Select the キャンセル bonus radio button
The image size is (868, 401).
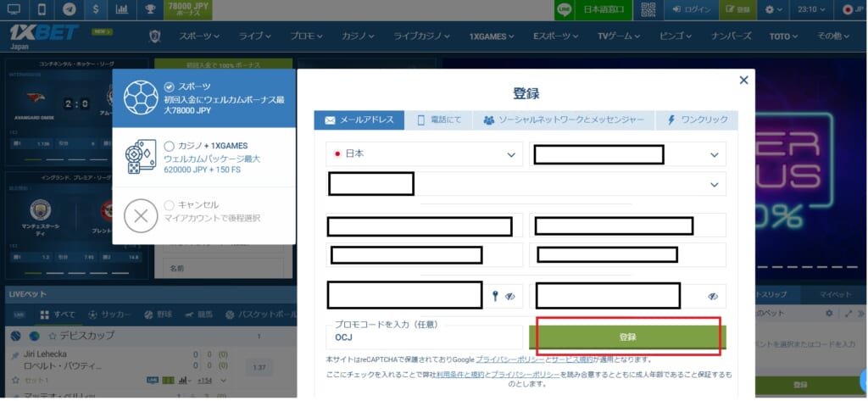click(x=170, y=205)
